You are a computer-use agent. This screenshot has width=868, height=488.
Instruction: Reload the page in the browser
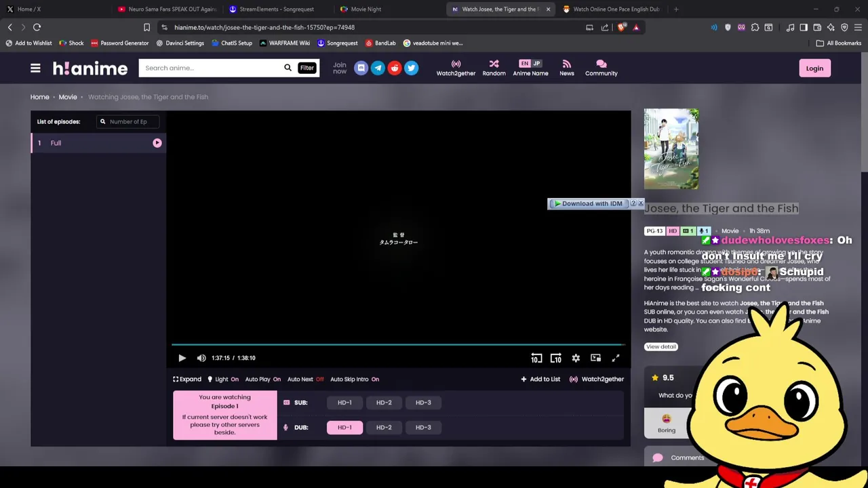point(37,27)
